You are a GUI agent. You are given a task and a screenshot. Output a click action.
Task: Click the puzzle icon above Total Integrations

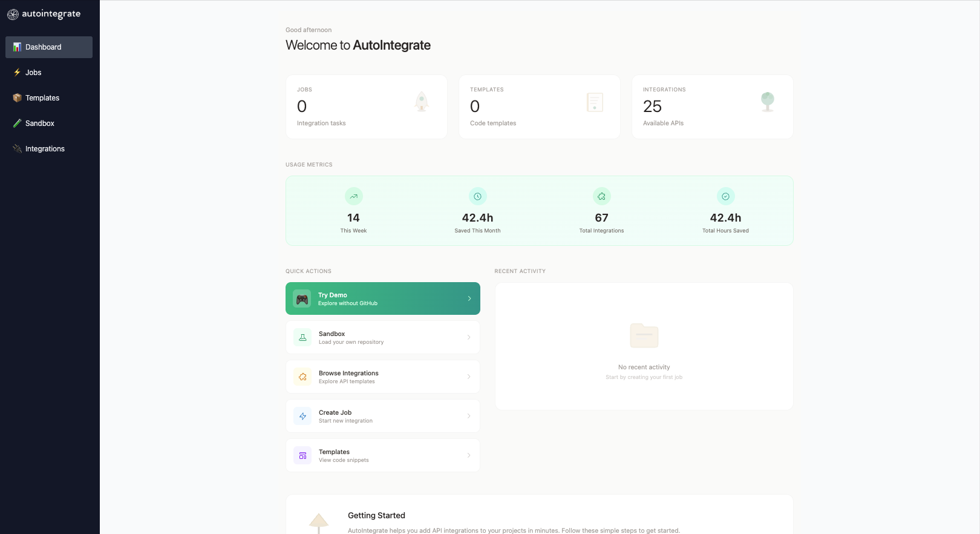point(602,196)
